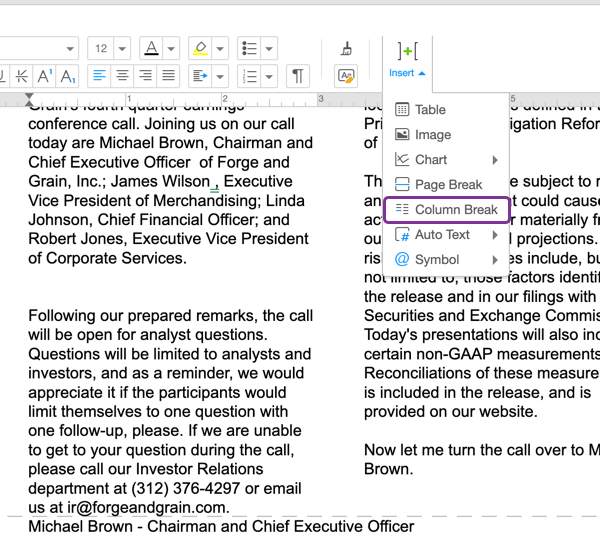Apply superscript formatting

pos(46,76)
